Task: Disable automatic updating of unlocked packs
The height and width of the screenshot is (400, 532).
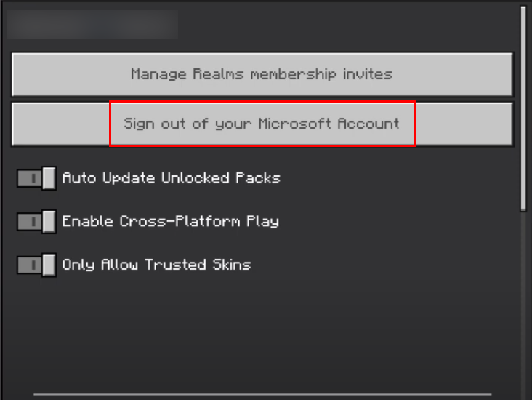Action: (x=36, y=178)
